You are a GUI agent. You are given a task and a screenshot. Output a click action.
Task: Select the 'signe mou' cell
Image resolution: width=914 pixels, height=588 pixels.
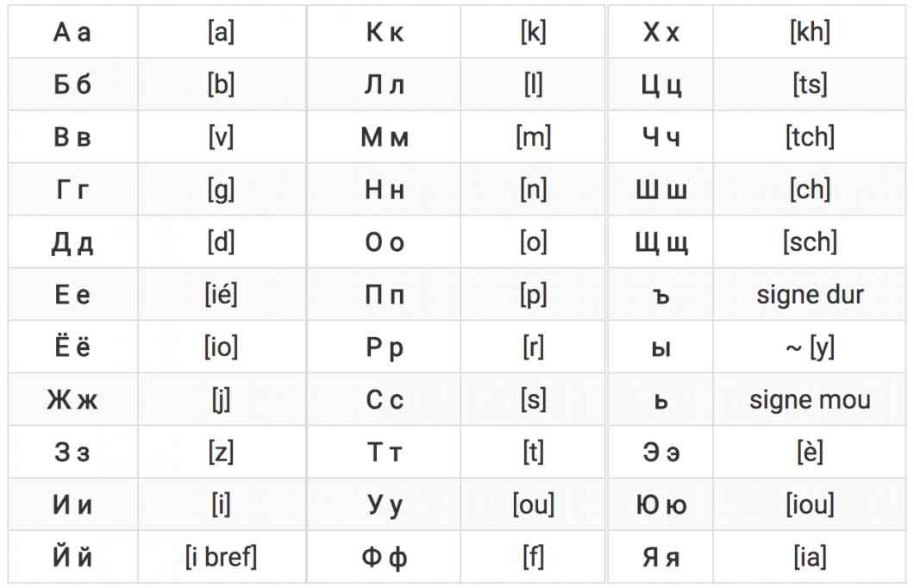click(x=810, y=400)
